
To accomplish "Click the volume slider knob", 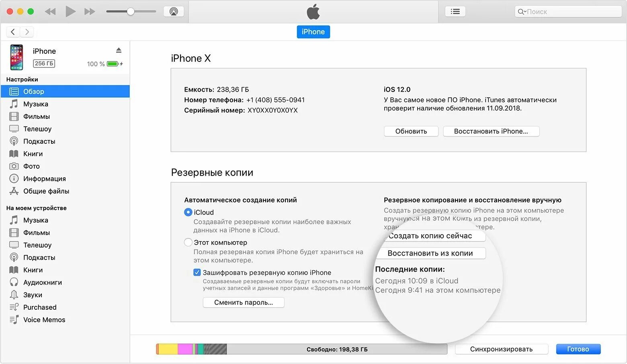I will pyautogui.click(x=131, y=12).
